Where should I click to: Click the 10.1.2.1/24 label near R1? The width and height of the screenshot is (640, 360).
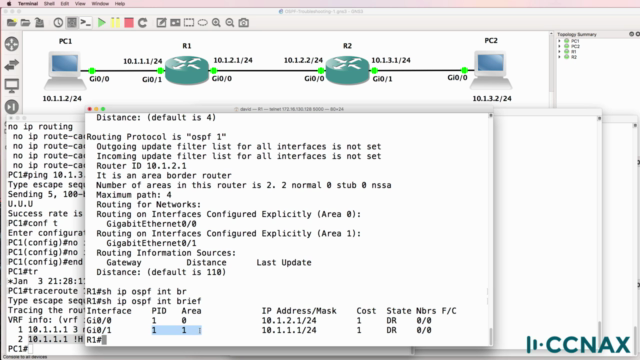233,60
